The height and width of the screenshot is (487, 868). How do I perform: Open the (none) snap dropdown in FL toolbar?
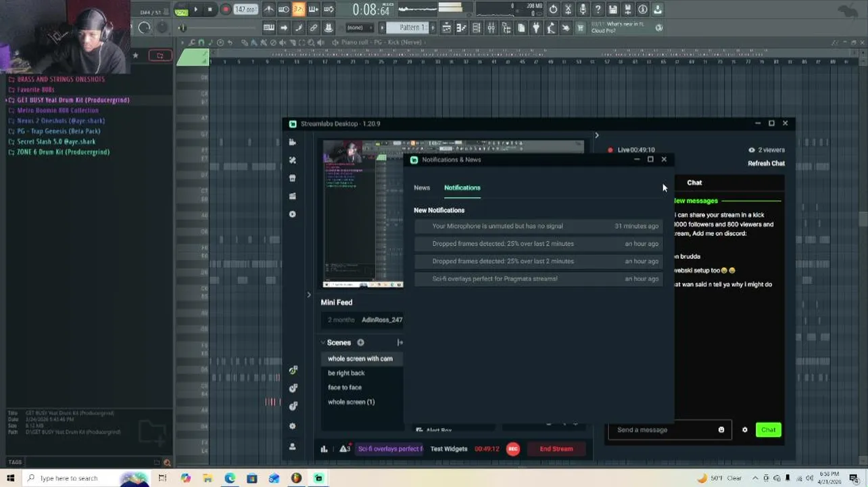click(x=358, y=28)
